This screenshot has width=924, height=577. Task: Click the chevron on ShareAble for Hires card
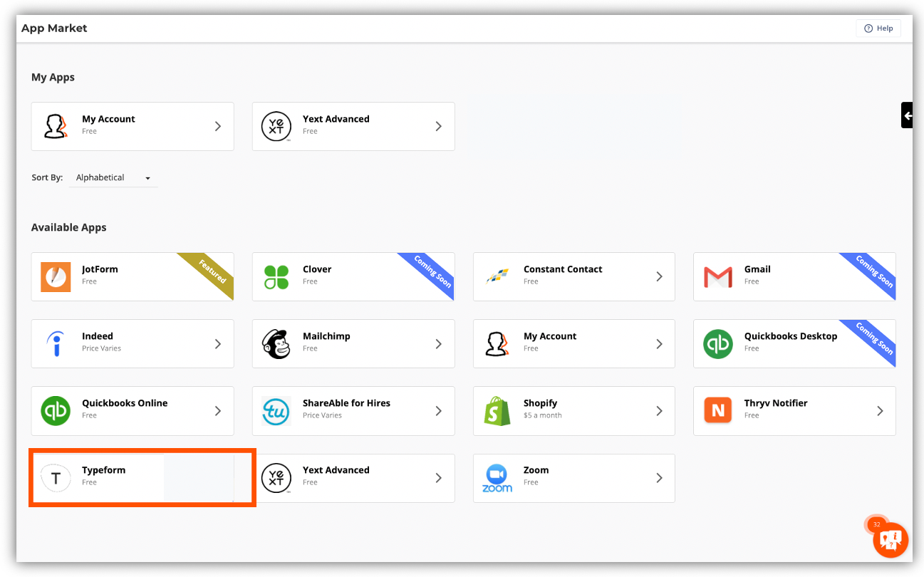click(439, 410)
